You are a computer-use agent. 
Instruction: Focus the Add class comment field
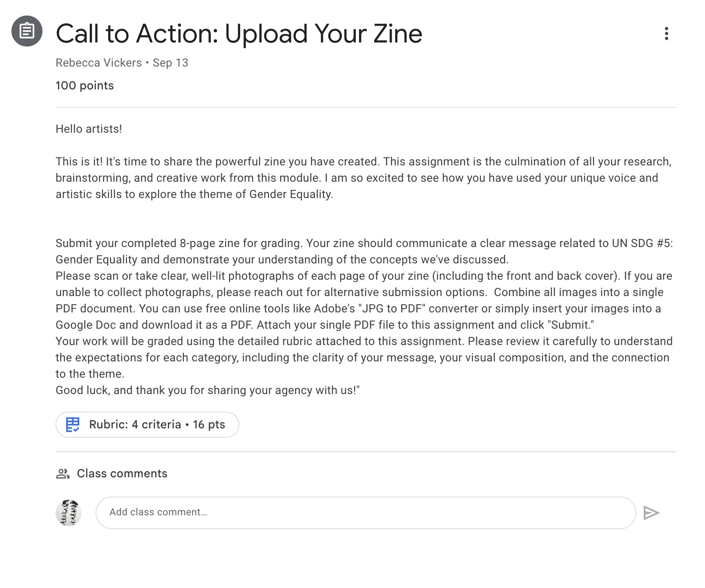(x=365, y=512)
